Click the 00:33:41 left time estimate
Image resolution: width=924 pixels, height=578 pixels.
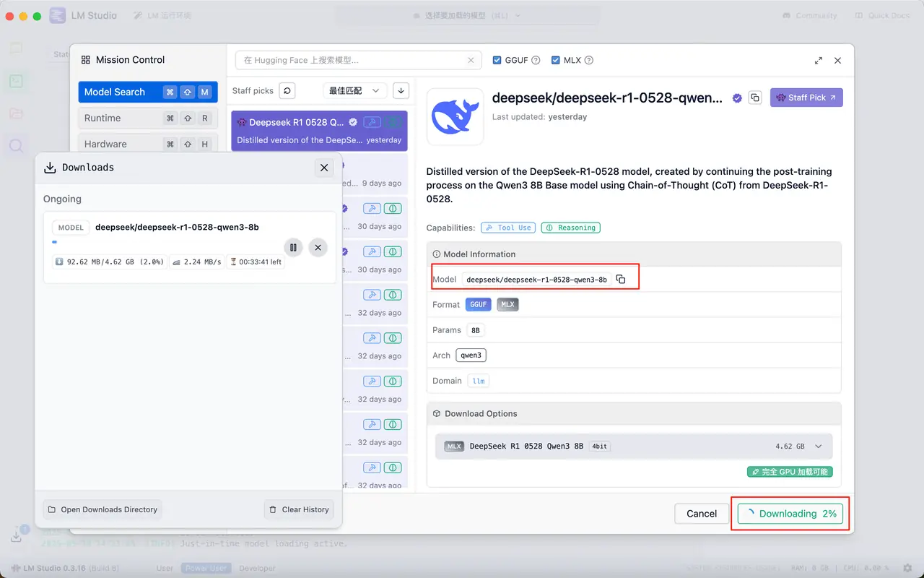(256, 262)
